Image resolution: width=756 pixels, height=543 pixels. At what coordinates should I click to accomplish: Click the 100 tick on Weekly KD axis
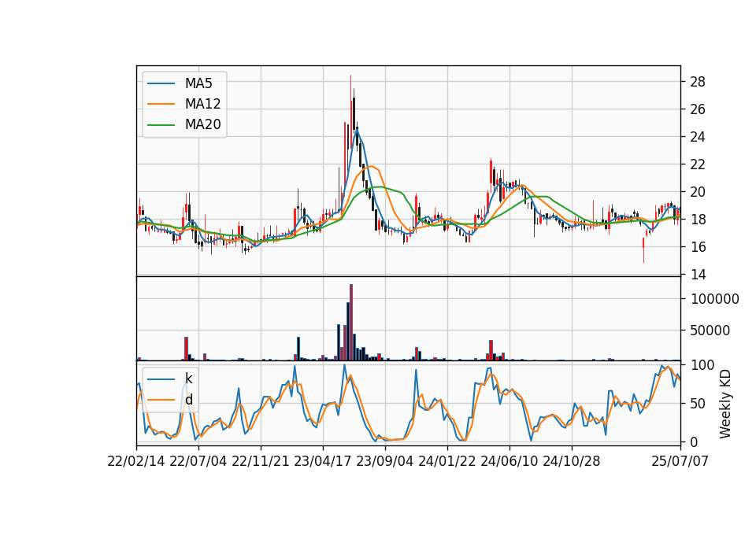(x=702, y=364)
